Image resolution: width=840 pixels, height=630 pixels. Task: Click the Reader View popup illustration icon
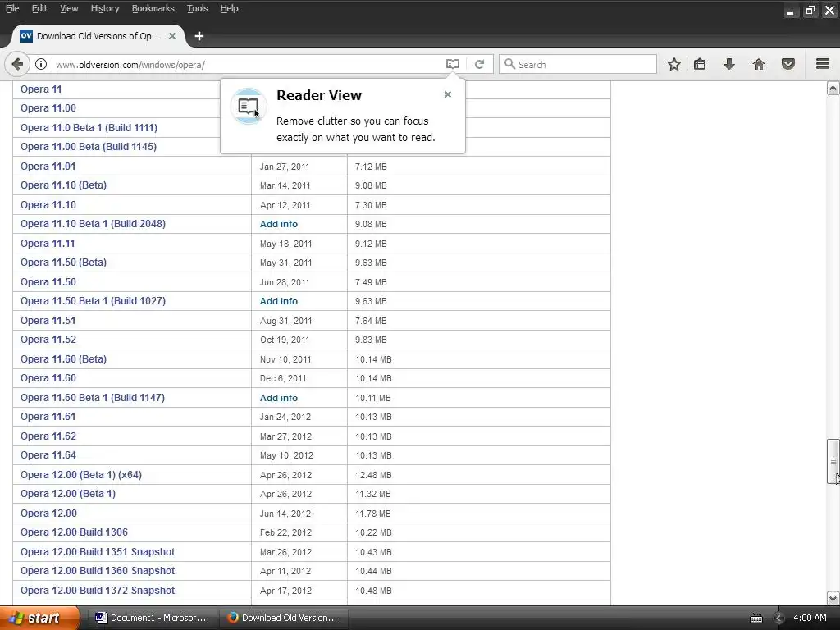(x=248, y=106)
